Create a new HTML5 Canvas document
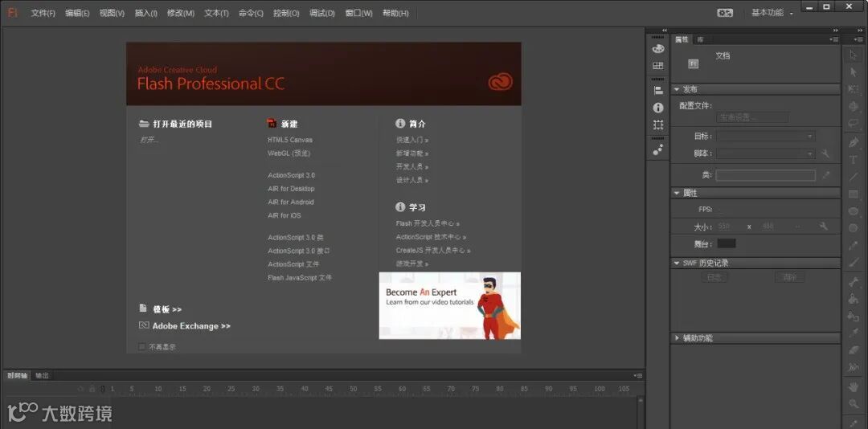The width and height of the screenshot is (868, 429). click(290, 140)
